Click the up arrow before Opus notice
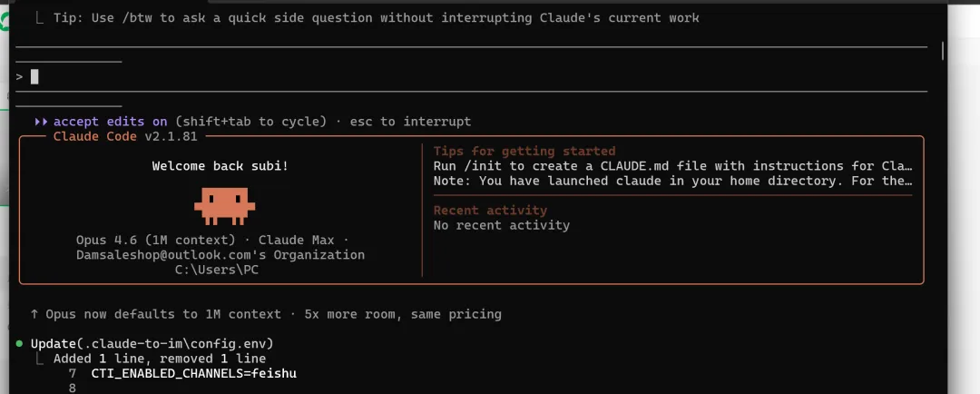 point(34,314)
